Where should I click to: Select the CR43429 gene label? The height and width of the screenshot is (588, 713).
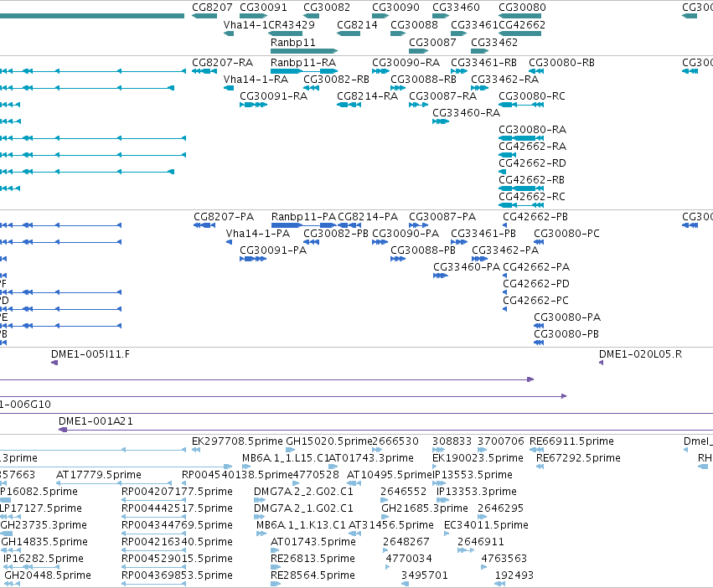[x=292, y=24]
